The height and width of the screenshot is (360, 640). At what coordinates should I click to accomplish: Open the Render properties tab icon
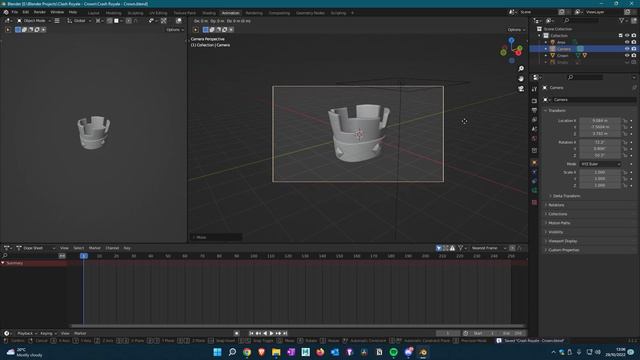[534, 100]
